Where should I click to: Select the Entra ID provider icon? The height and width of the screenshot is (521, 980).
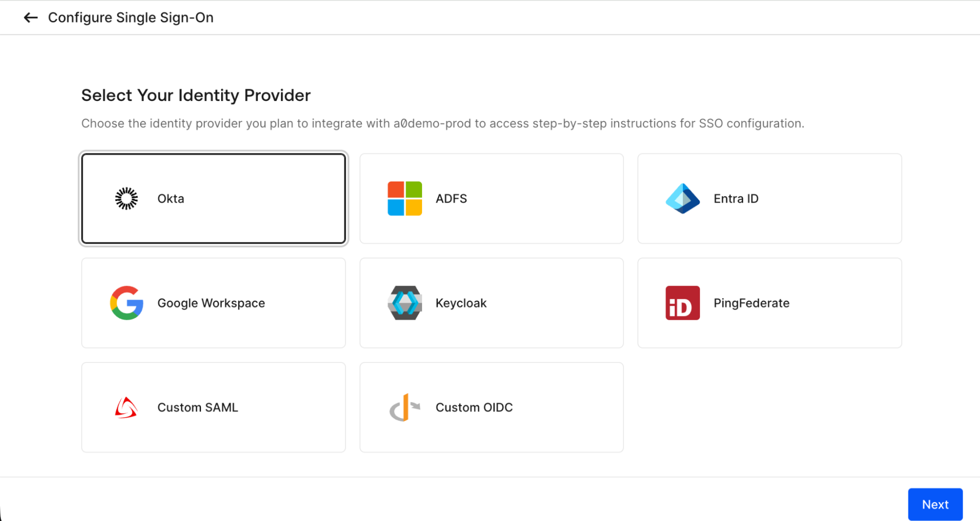(x=682, y=198)
